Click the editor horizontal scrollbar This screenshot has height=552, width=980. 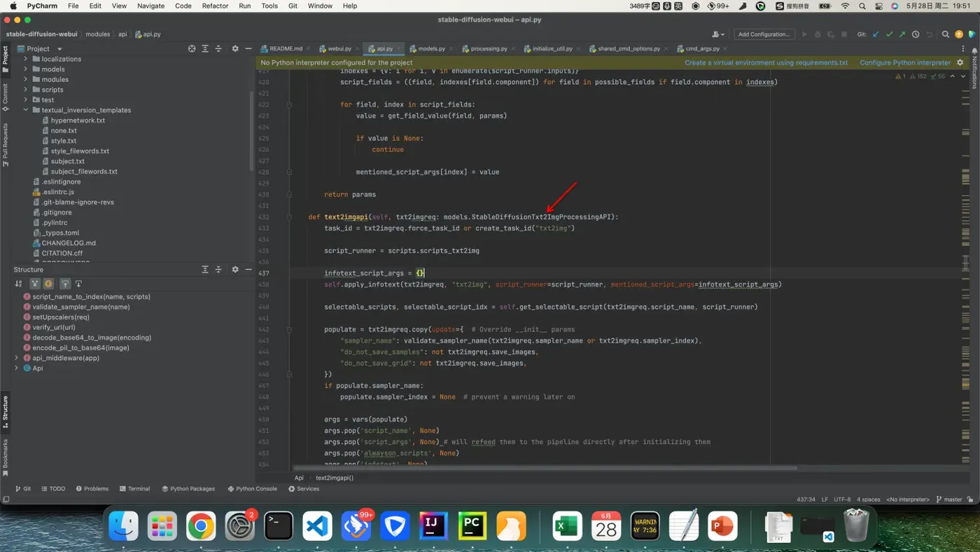545,468
